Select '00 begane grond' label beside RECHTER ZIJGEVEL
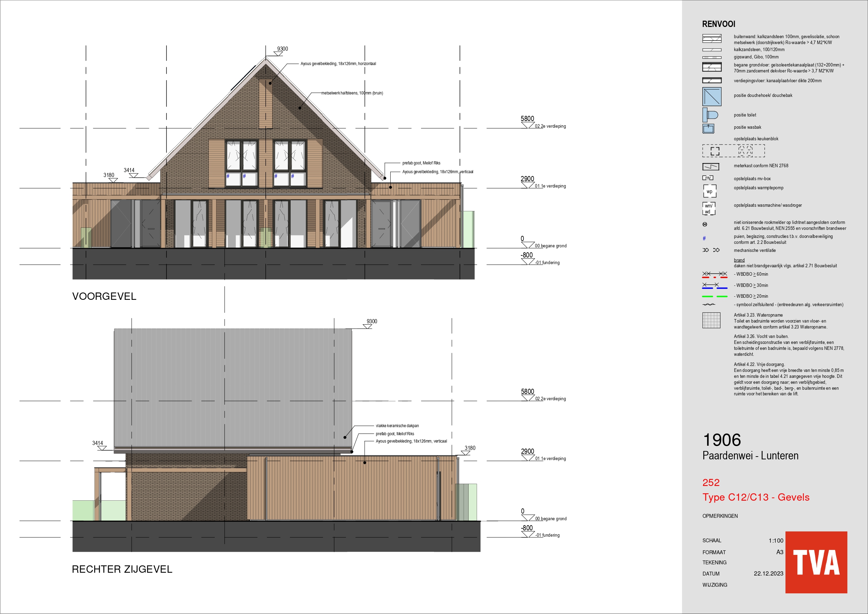The image size is (868, 614). [550, 519]
